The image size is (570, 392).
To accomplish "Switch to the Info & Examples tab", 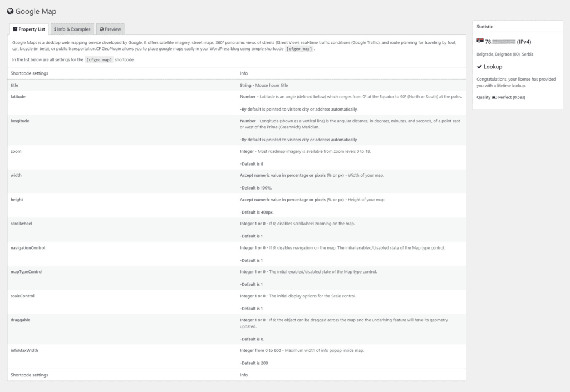I will tap(72, 29).
